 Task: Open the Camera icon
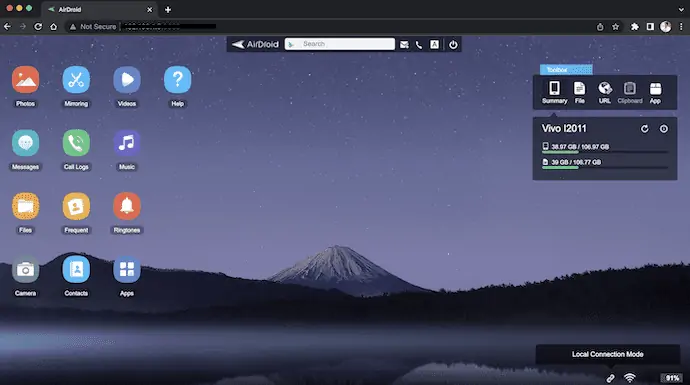tap(26, 269)
